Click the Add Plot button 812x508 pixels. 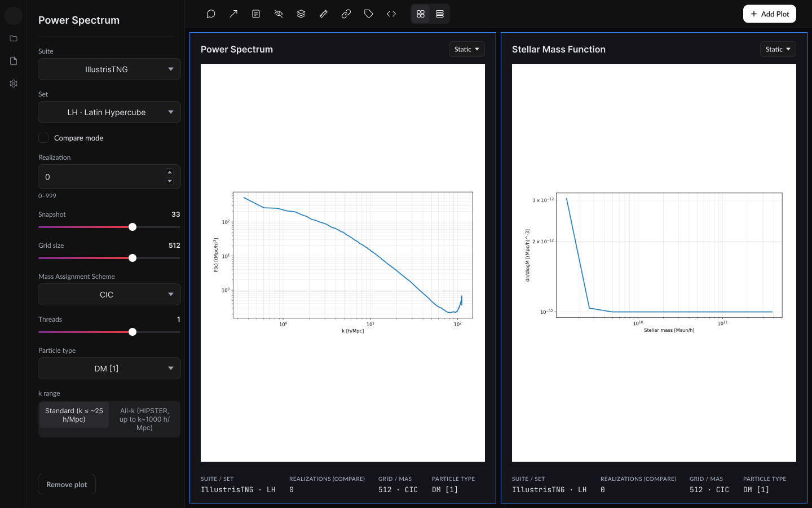click(x=770, y=14)
